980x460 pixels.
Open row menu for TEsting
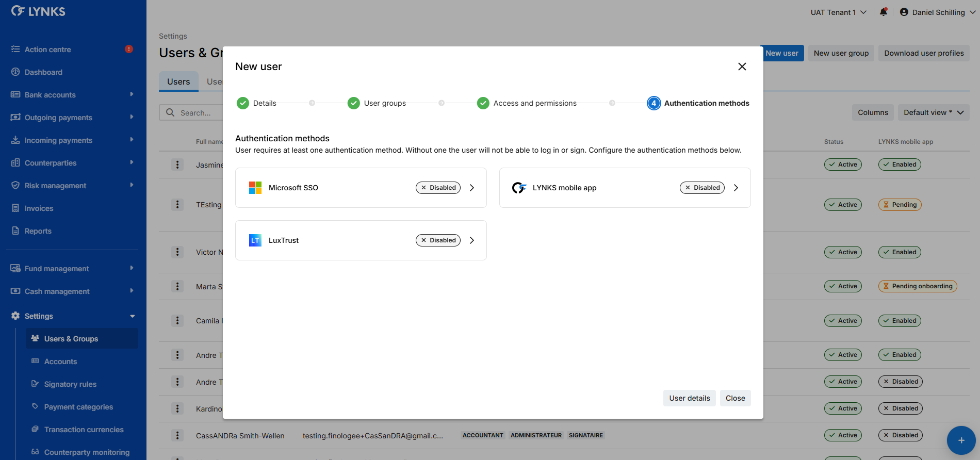177,205
